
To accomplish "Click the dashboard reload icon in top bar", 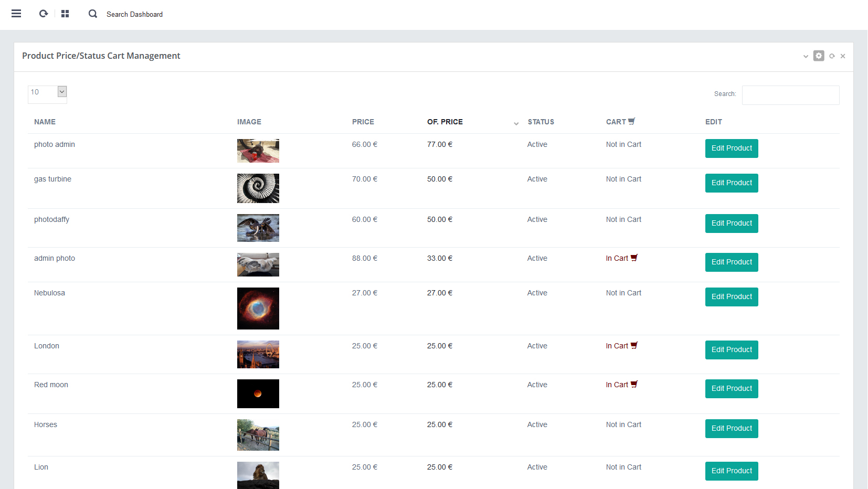I will tap(44, 14).
